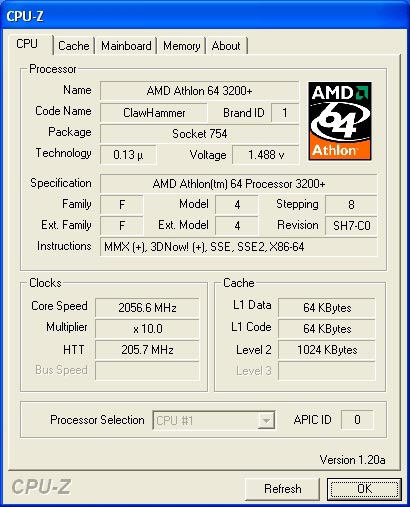The width and height of the screenshot is (410, 507).
Task: Refresh the CPU information
Action: 282,489
